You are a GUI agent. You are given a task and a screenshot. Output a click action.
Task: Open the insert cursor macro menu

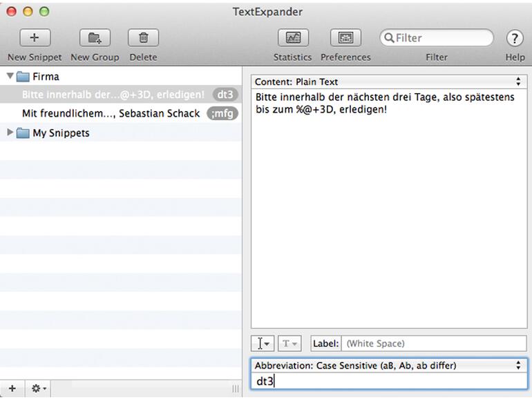click(x=264, y=343)
